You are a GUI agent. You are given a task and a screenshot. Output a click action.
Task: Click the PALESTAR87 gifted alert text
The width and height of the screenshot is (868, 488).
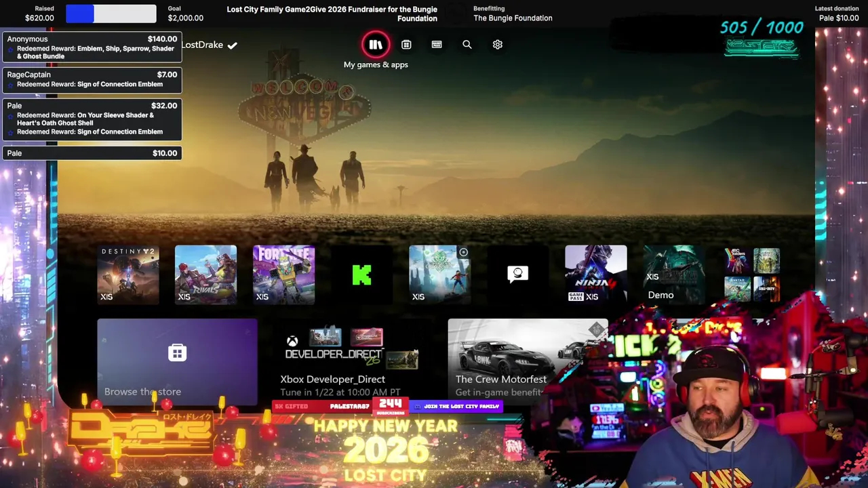tap(349, 407)
